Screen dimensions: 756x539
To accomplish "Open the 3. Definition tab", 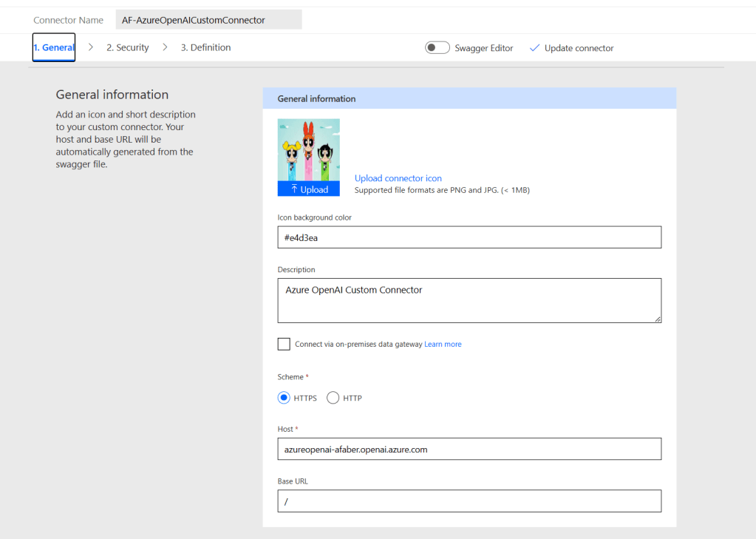I will click(205, 48).
